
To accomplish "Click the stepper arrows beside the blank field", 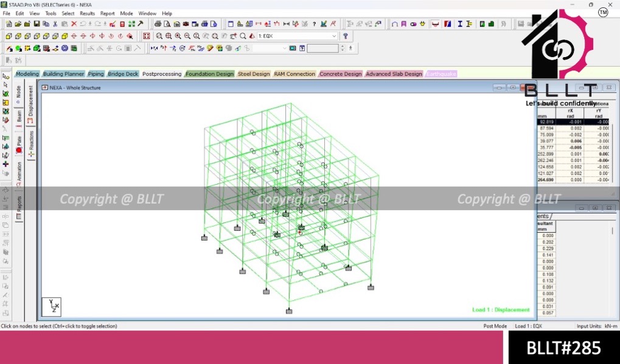I will pos(343,48).
